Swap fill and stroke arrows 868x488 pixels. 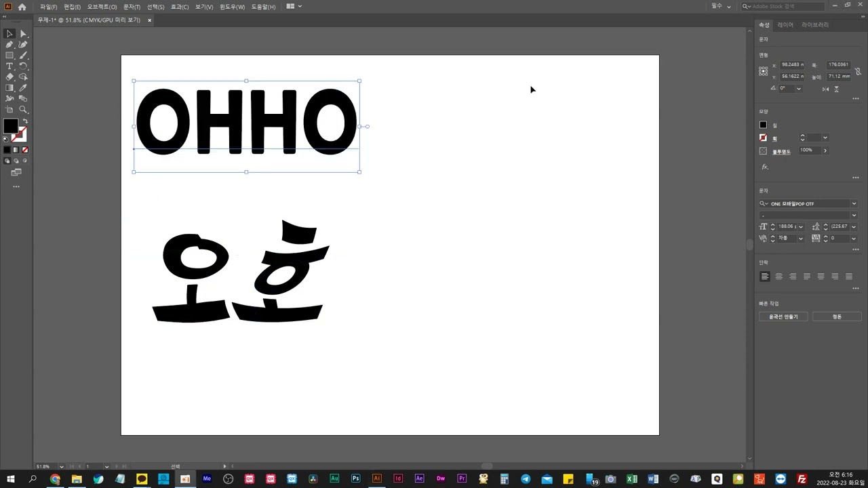[25, 121]
